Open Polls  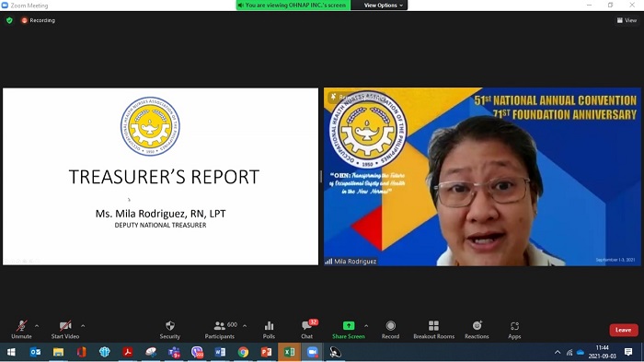click(269, 330)
